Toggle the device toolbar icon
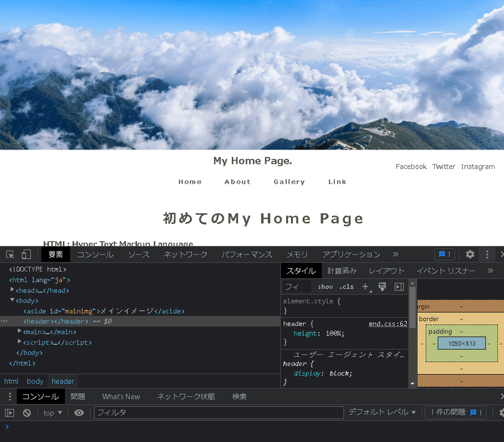 point(26,255)
